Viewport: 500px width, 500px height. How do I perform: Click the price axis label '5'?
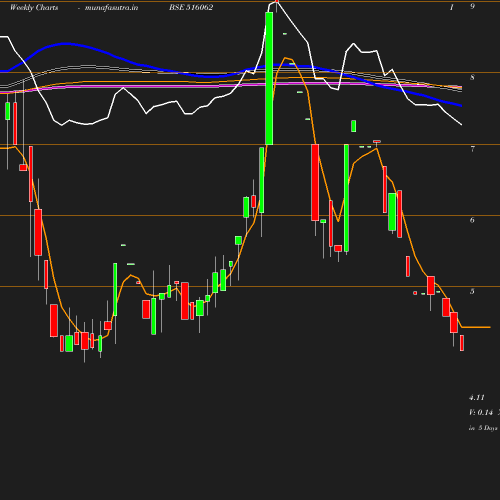tap(472, 291)
